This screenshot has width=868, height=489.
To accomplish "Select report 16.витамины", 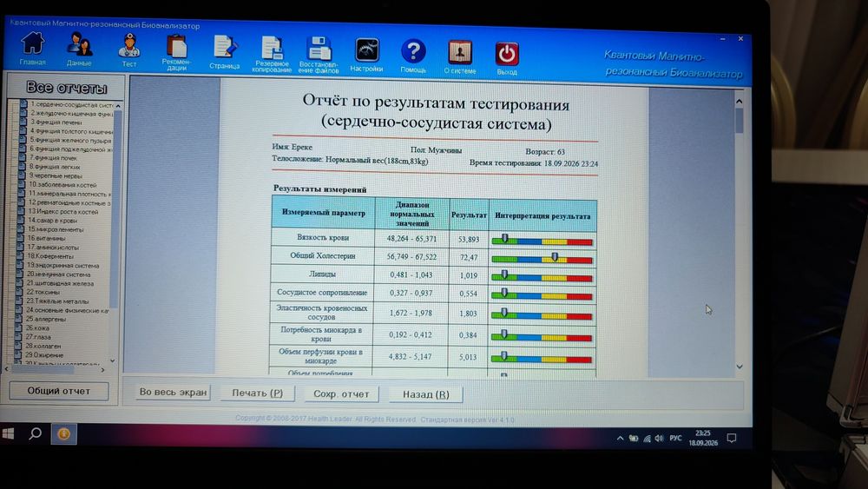I will click(x=47, y=238).
